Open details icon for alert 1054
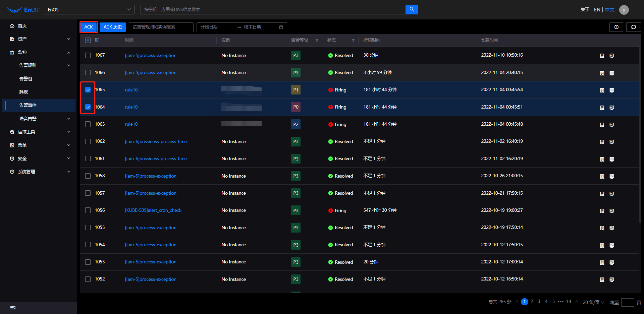 coord(602,245)
